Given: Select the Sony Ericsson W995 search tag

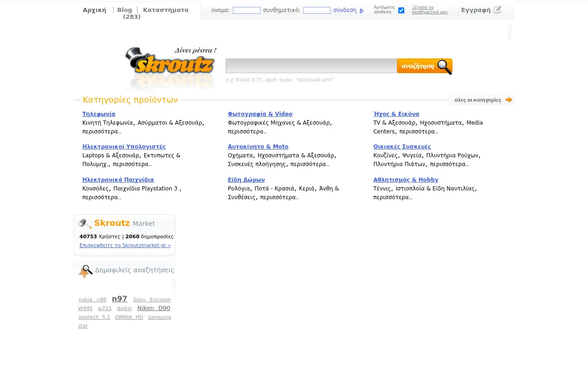Looking at the screenshot, I should [x=124, y=304].
